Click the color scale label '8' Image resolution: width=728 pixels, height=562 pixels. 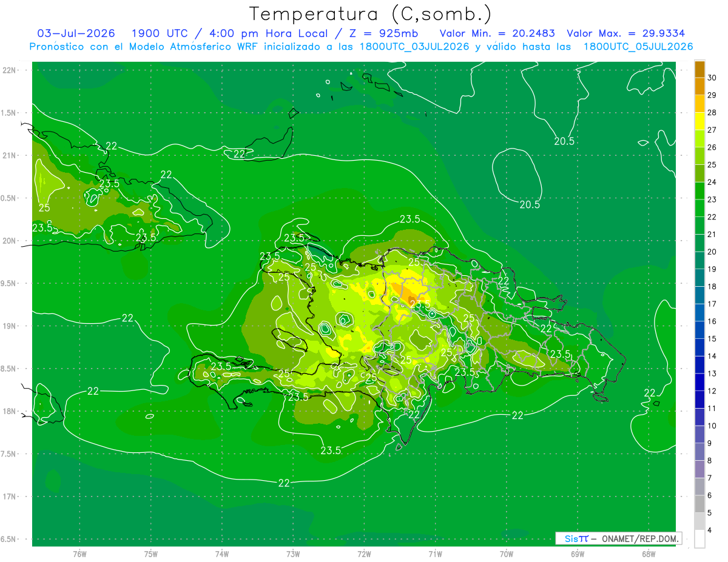pyautogui.click(x=710, y=461)
